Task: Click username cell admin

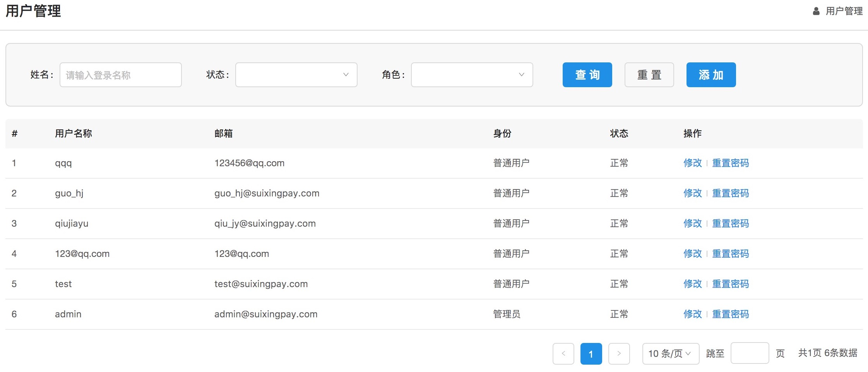Action: (x=68, y=314)
